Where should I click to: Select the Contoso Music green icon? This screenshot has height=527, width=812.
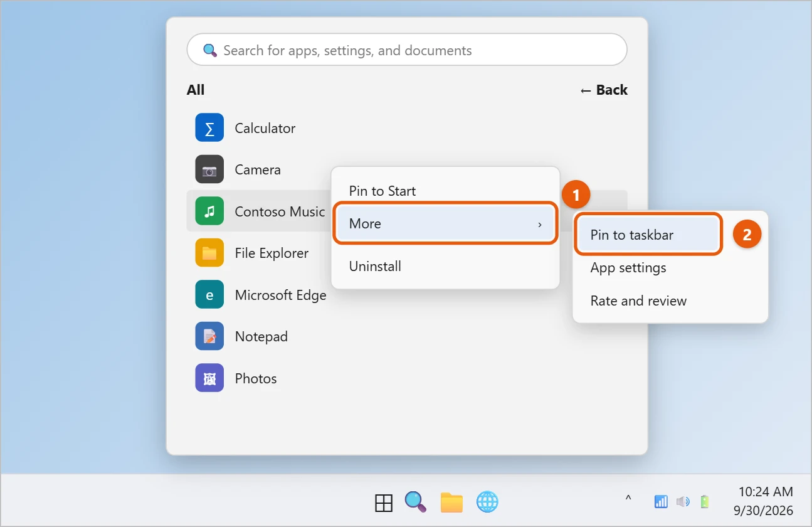pos(209,211)
